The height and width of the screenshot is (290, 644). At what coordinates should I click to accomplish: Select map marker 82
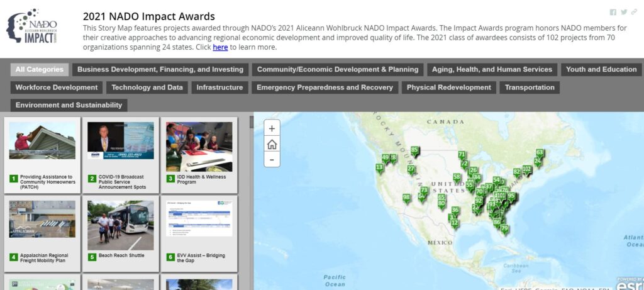(x=517, y=172)
